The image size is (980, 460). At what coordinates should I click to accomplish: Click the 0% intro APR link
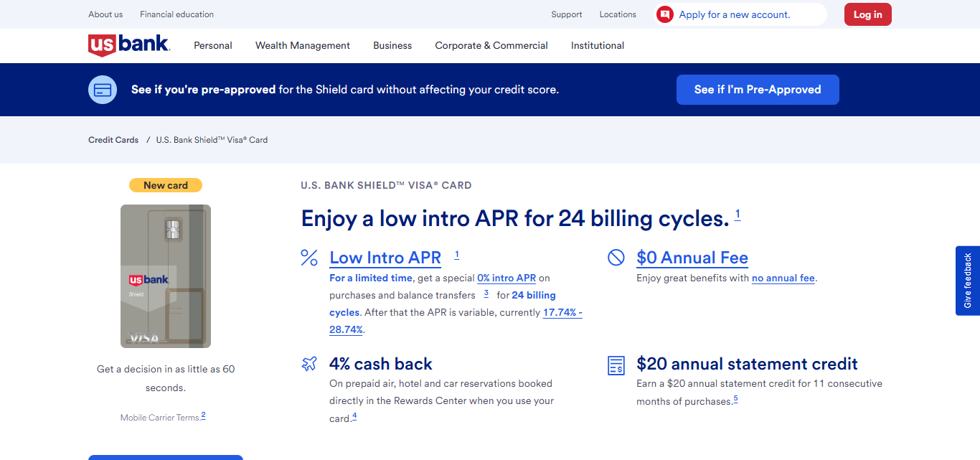(507, 278)
